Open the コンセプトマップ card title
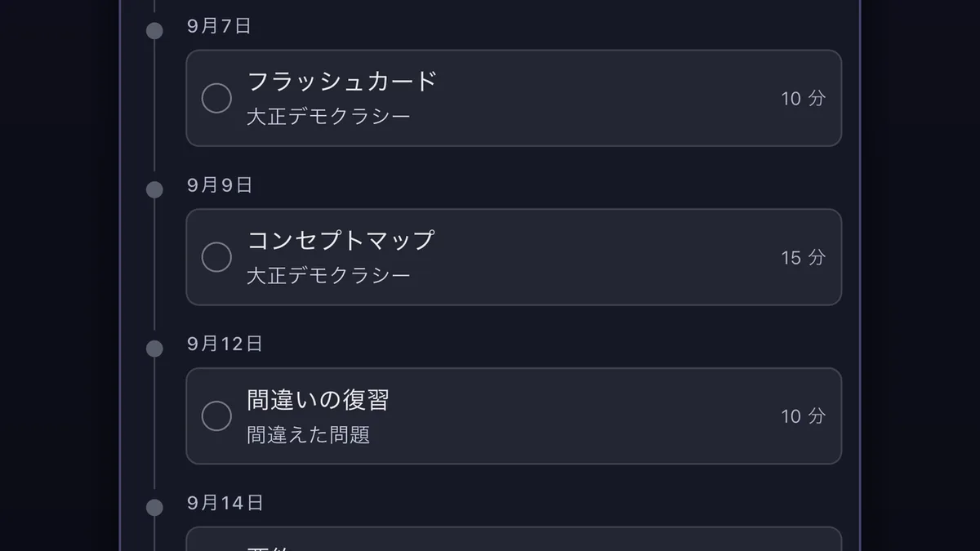The height and width of the screenshot is (551, 980). tap(341, 241)
